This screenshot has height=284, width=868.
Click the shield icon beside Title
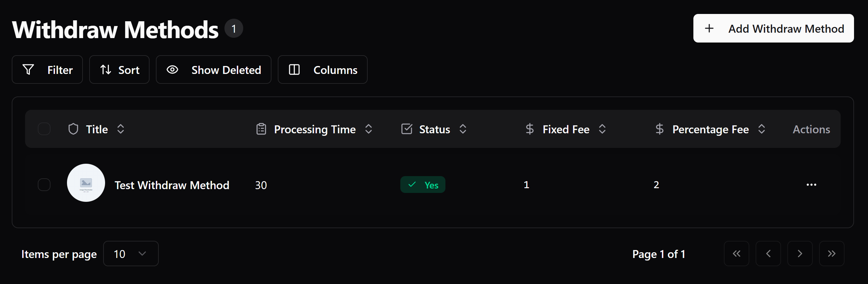[73, 129]
